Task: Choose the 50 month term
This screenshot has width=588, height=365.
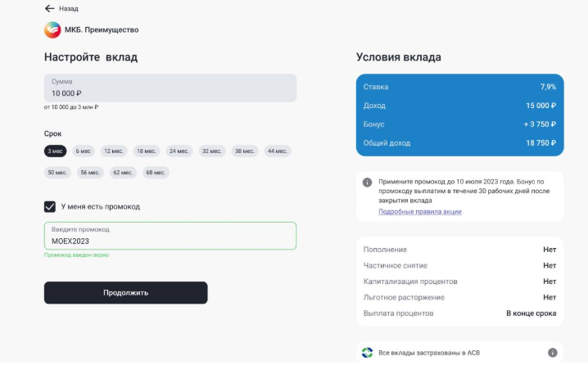Action: [57, 173]
